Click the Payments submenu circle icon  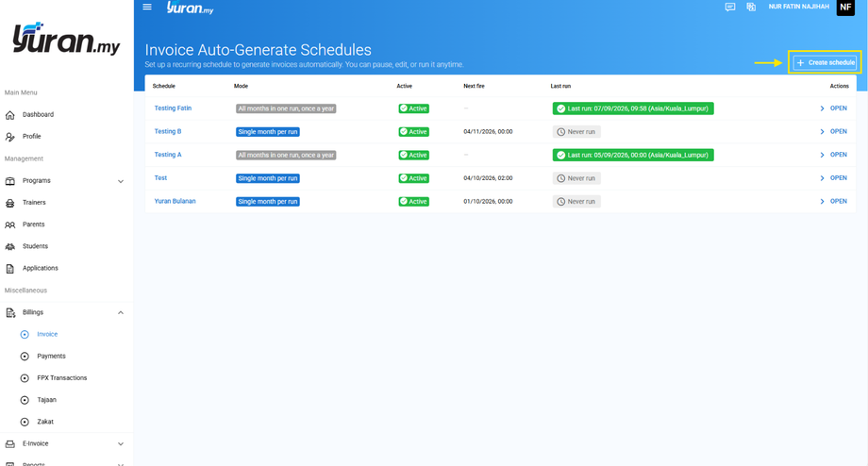(x=25, y=357)
